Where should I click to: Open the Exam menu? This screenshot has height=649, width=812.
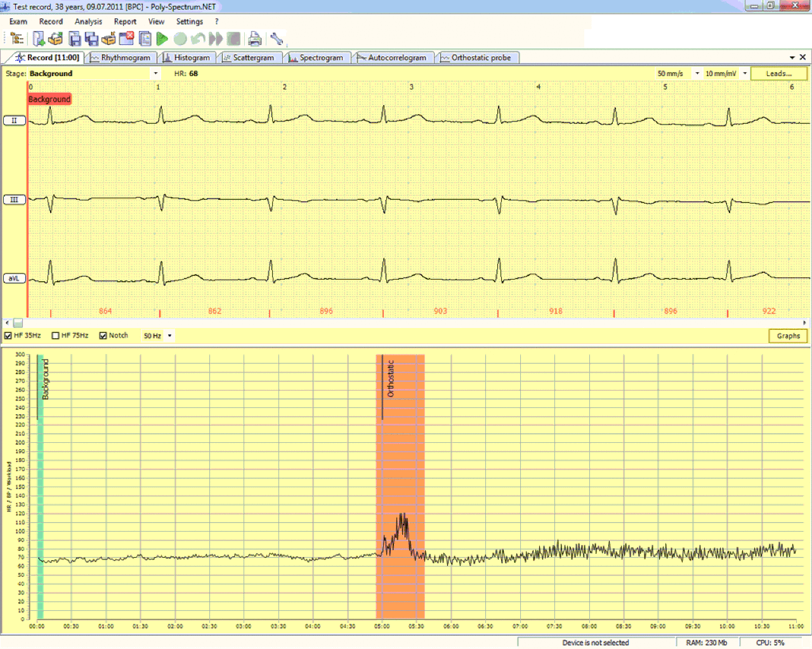tap(18, 22)
